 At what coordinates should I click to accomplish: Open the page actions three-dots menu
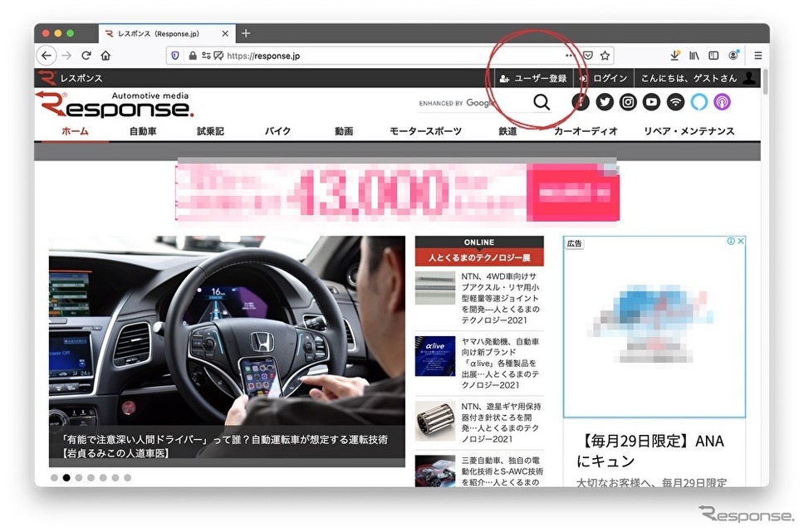(x=570, y=56)
